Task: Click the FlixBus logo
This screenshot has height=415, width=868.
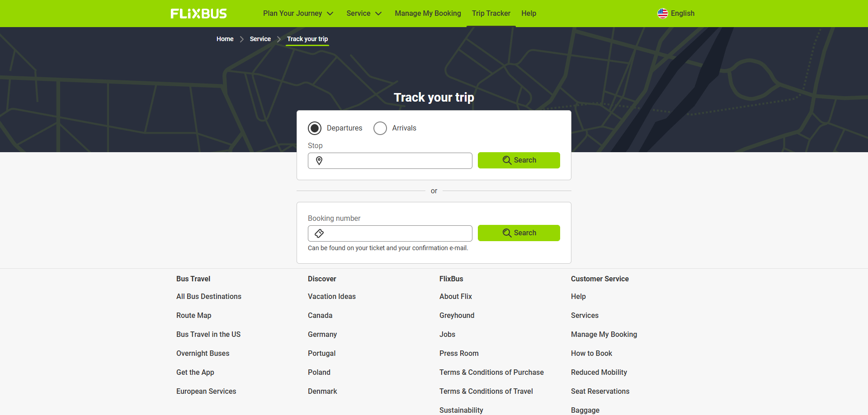Action: pyautogui.click(x=198, y=14)
